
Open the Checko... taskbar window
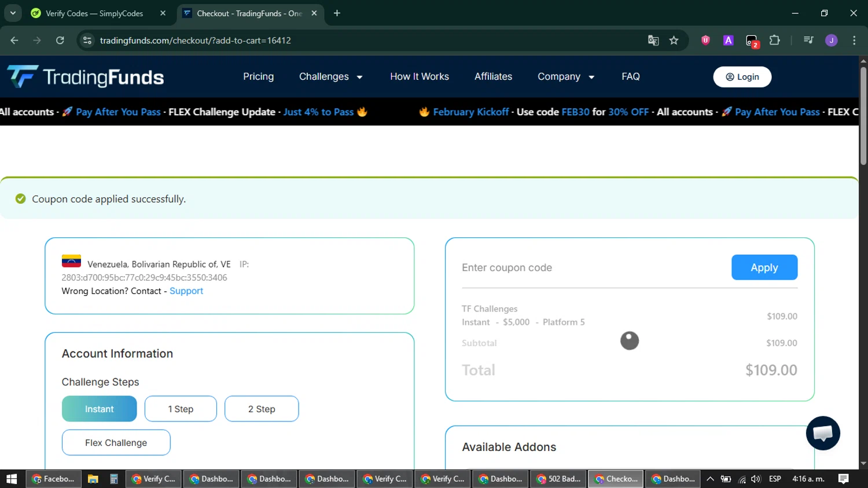pos(616,479)
